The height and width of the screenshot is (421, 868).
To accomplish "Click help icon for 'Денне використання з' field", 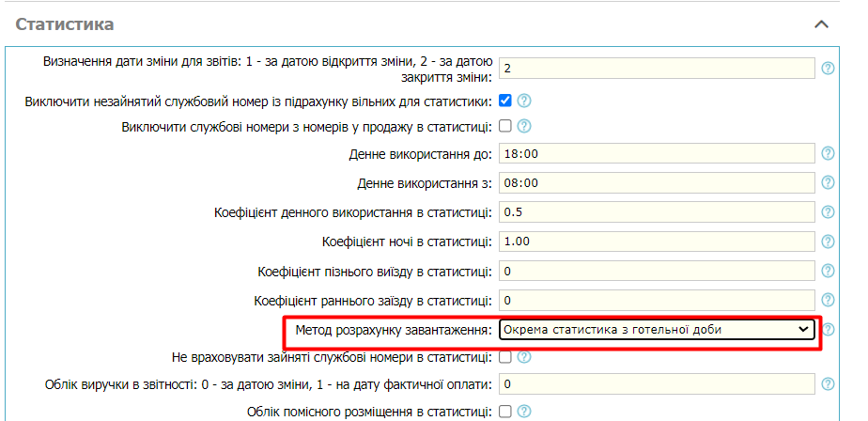I will 828,182.
